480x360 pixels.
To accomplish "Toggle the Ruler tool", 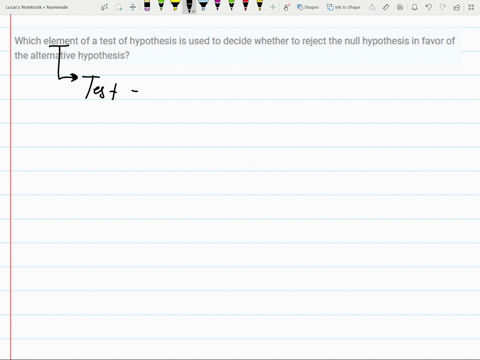I will (x=386, y=7).
